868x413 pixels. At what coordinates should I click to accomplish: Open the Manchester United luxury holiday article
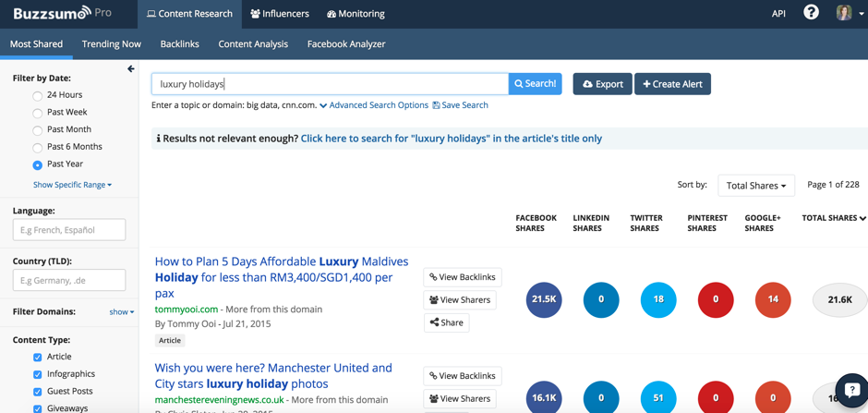pyautogui.click(x=273, y=376)
